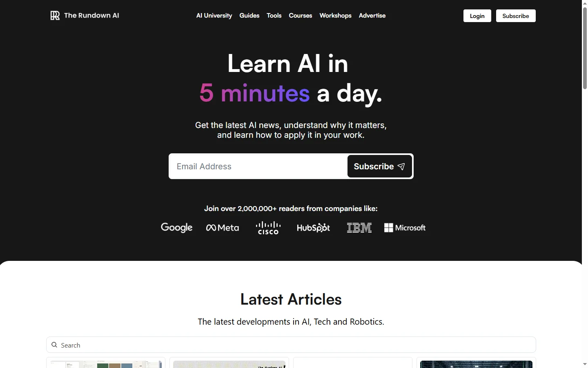Click the page vertical scrollbar thumb
Viewport: 588px width, 368px height.
[585, 48]
